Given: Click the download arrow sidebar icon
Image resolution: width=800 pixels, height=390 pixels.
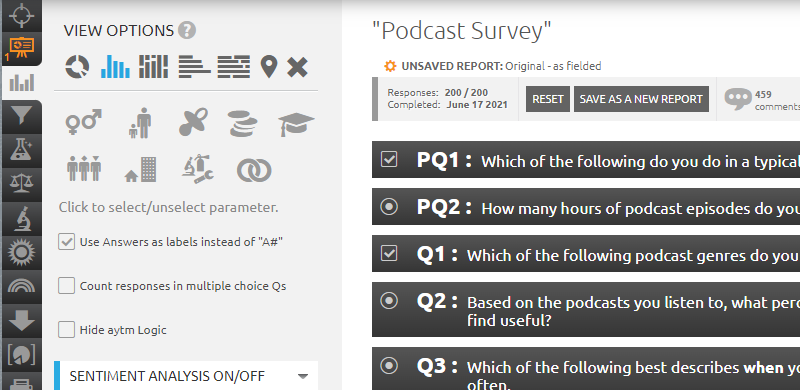Looking at the screenshot, I should 21,320.
